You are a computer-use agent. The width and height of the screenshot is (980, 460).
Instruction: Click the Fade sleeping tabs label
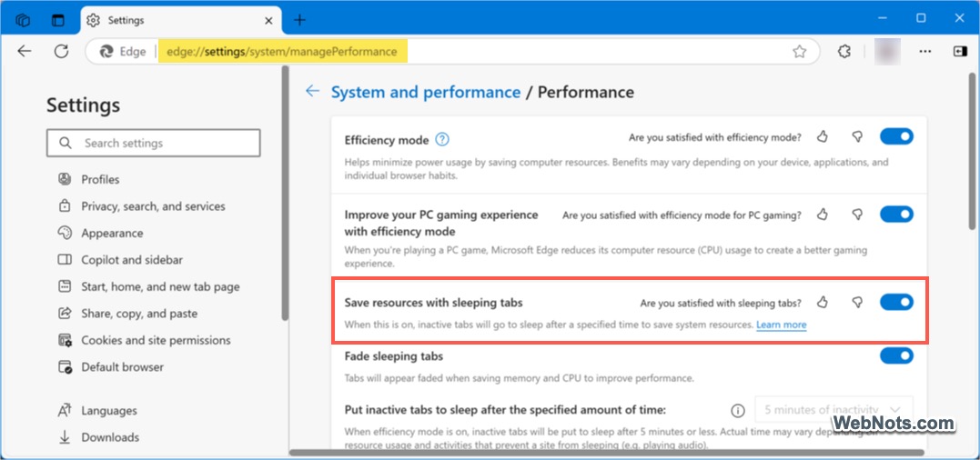pos(394,356)
